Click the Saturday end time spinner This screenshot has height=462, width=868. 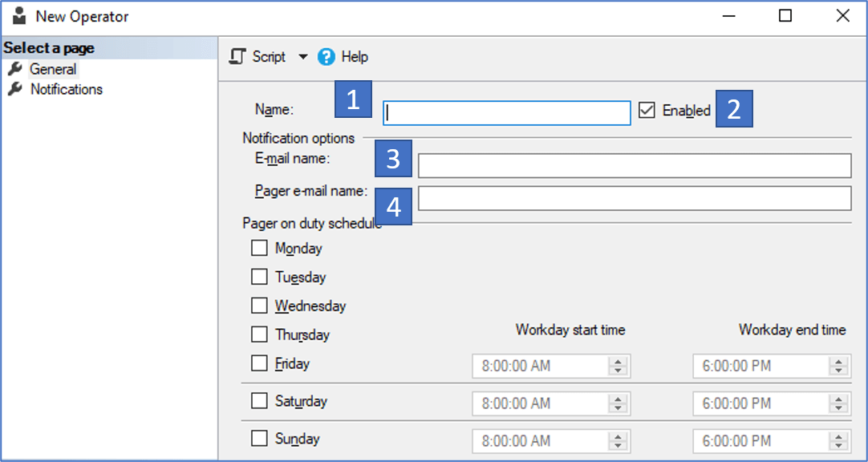839,404
